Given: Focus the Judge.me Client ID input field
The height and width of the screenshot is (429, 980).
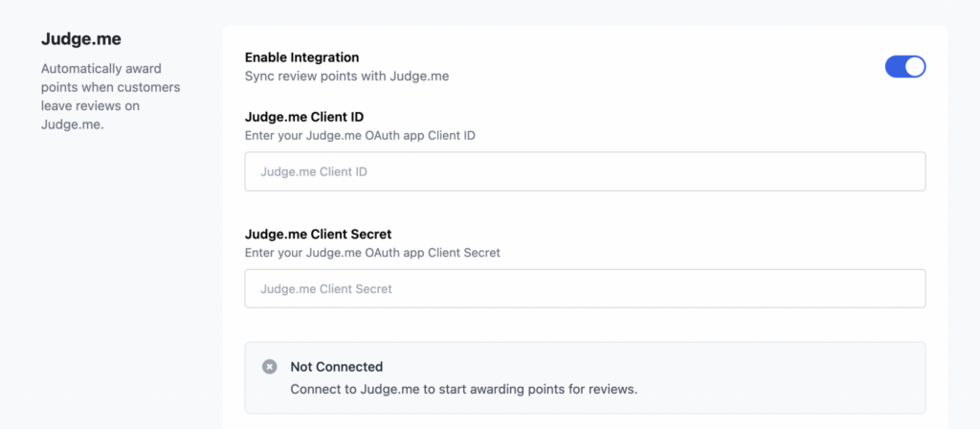Looking at the screenshot, I should [585, 171].
